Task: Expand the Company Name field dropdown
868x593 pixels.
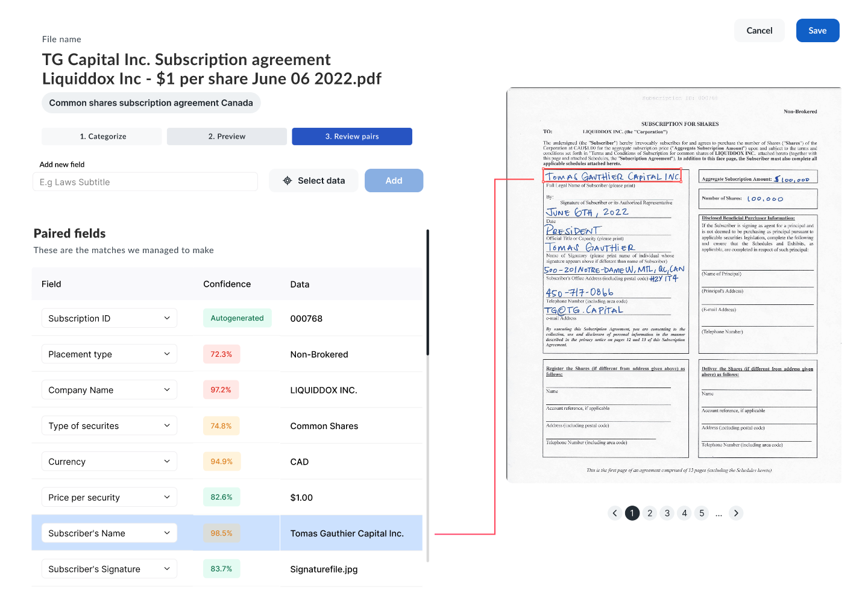Action: click(x=109, y=390)
